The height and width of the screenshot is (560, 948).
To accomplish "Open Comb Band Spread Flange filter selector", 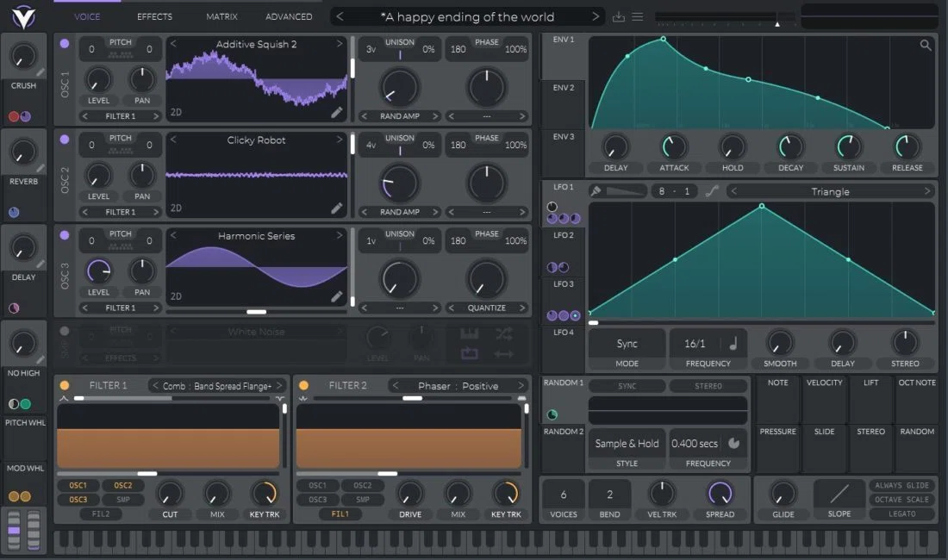I will point(217,385).
